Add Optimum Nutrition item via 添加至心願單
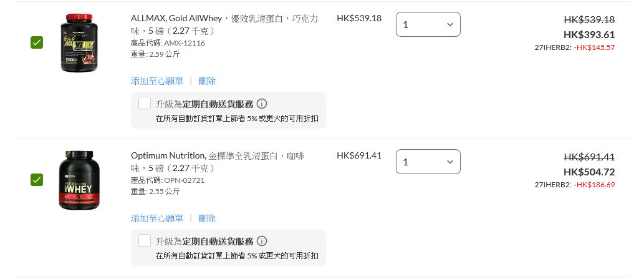 [x=157, y=218]
